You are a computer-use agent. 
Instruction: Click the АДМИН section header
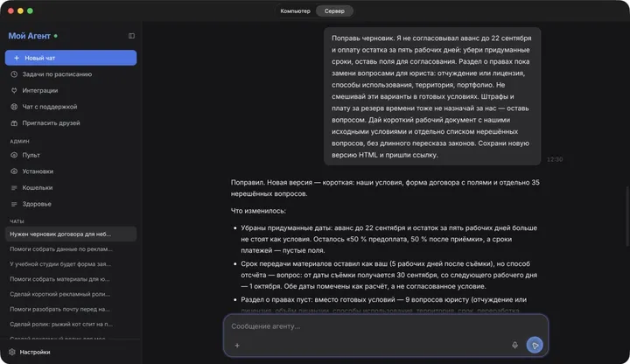[19, 141]
